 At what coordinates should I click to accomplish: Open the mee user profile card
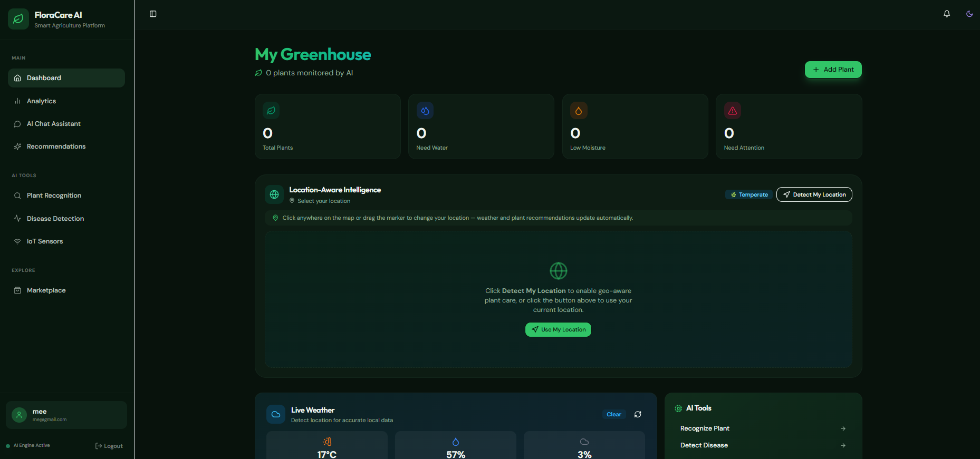point(66,415)
